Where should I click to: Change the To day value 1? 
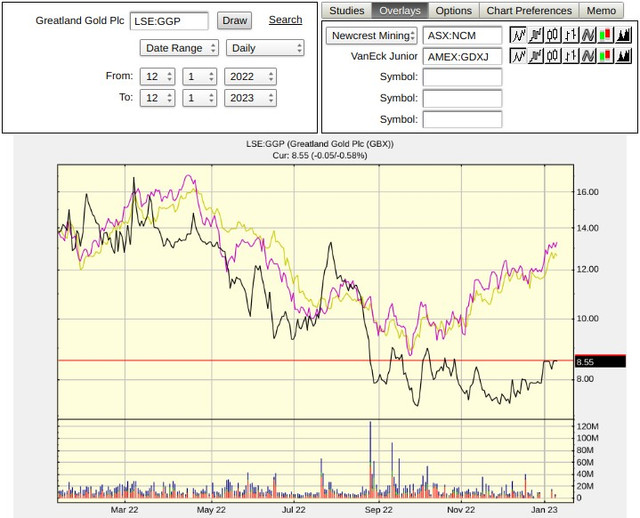pyautogui.click(x=200, y=98)
